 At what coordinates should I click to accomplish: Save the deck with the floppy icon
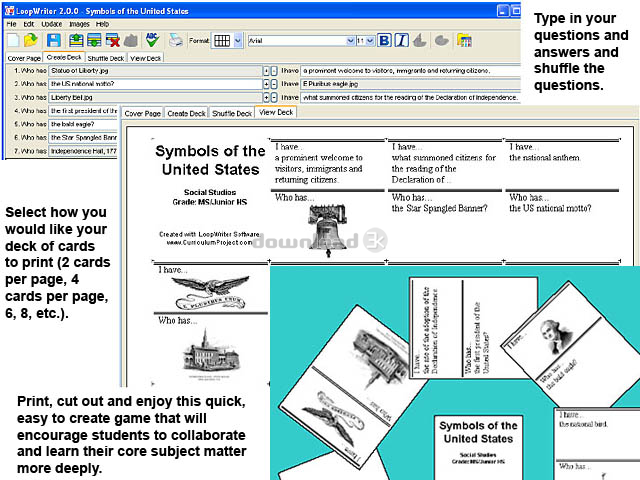[53, 40]
